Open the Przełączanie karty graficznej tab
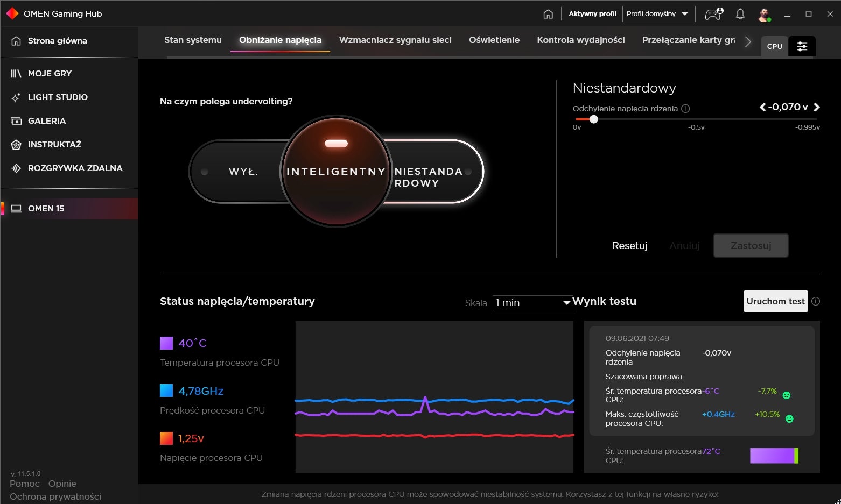This screenshot has height=504, width=841. [689, 40]
